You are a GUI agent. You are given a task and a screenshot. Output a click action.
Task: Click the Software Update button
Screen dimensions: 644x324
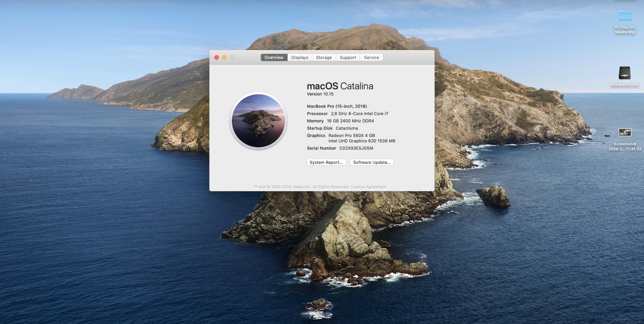[x=372, y=163]
